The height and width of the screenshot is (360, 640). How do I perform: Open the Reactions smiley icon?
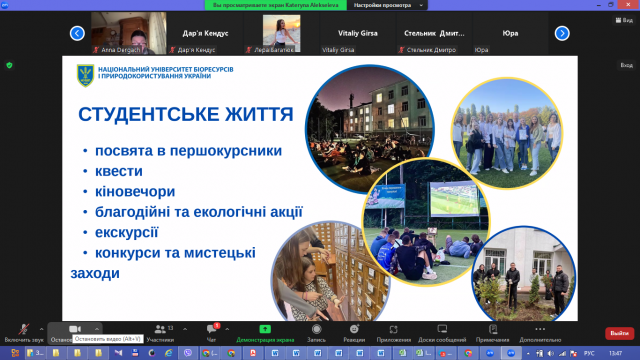pyautogui.click(x=354, y=329)
